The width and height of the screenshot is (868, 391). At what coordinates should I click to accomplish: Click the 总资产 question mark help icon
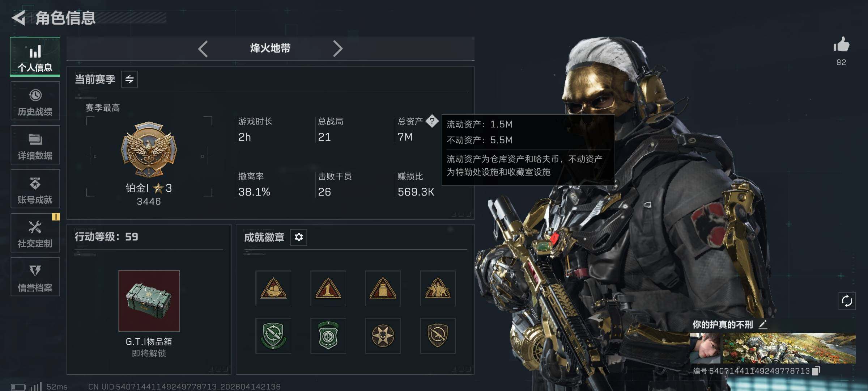(x=432, y=121)
